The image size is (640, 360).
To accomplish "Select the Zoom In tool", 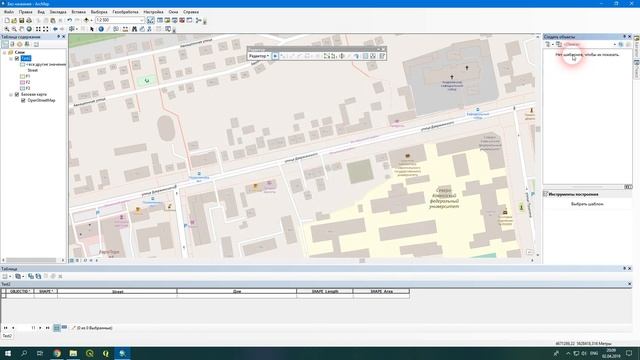I will click(x=7, y=29).
